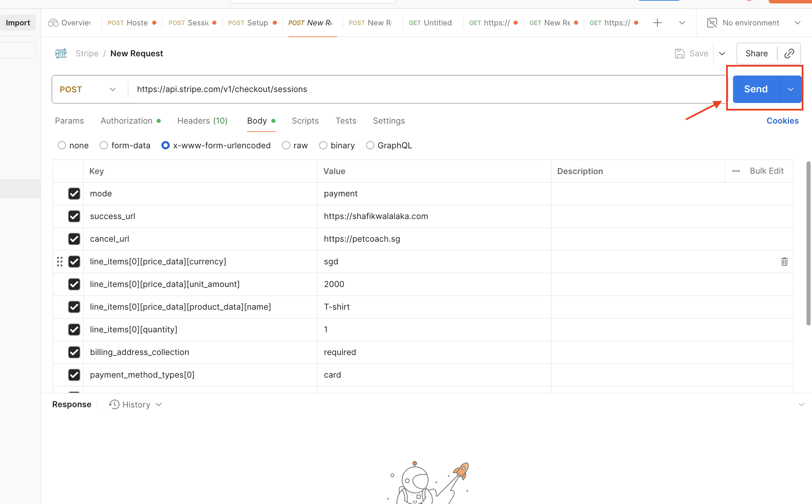Click the Overview binoculars icon
The width and height of the screenshot is (812, 504).
point(53,23)
